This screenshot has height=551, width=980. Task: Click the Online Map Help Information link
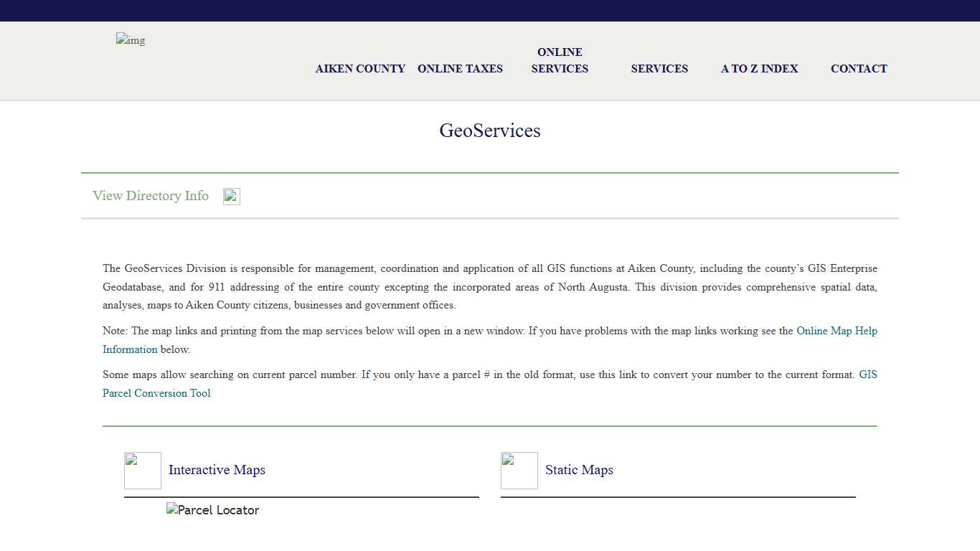(x=837, y=331)
